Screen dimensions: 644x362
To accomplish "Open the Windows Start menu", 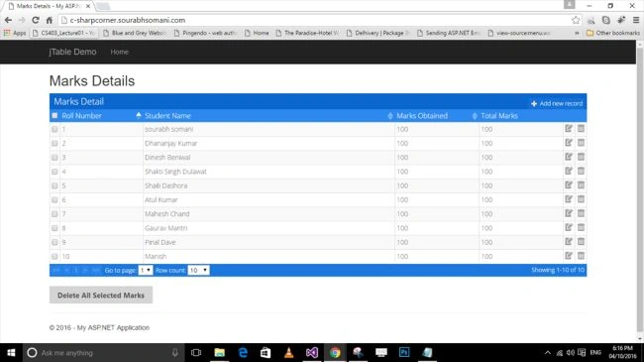I will click(11, 352).
